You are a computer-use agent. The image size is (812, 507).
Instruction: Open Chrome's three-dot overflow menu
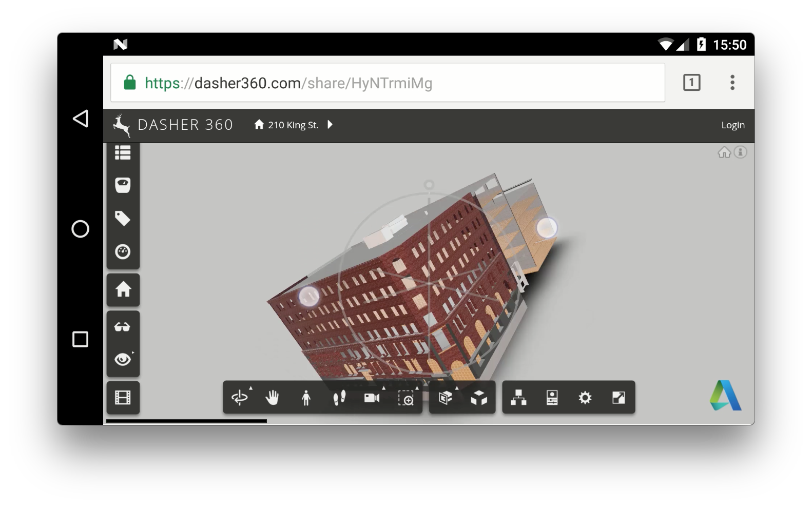point(732,83)
